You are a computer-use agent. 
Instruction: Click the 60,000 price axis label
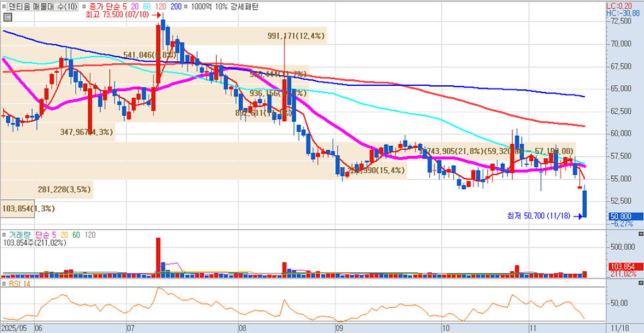coord(621,134)
